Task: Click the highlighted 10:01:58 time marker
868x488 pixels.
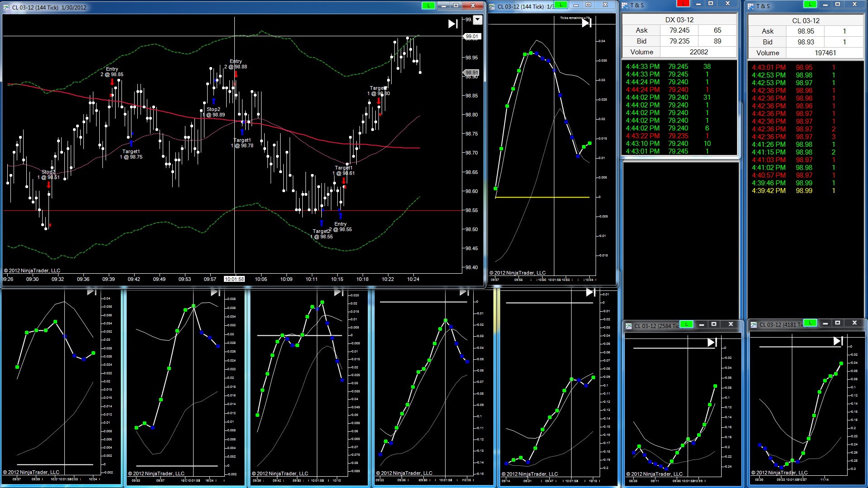Action: pos(234,279)
